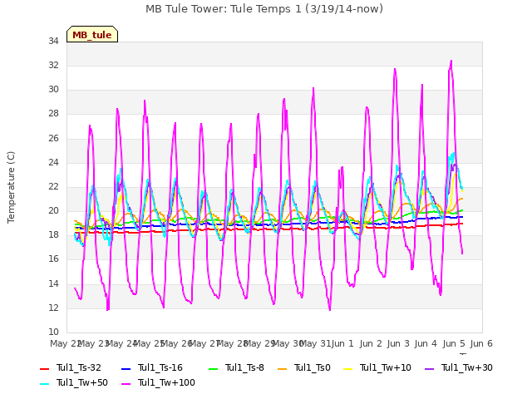Click the y-axis value 18

(53, 234)
